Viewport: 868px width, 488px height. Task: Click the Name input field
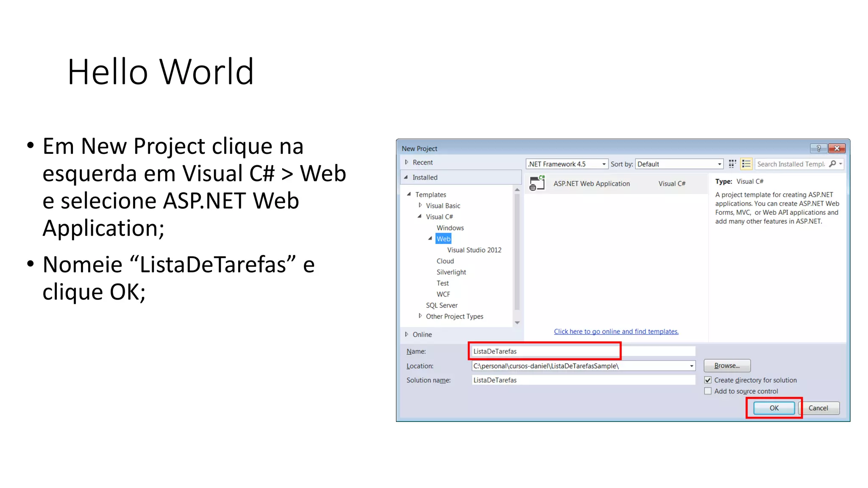click(583, 351)
